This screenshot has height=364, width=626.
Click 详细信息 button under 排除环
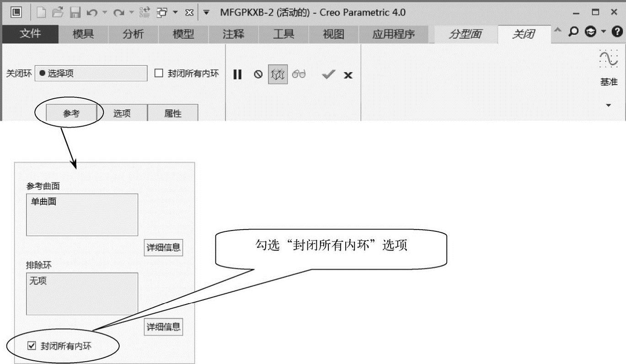pos(164,327)
